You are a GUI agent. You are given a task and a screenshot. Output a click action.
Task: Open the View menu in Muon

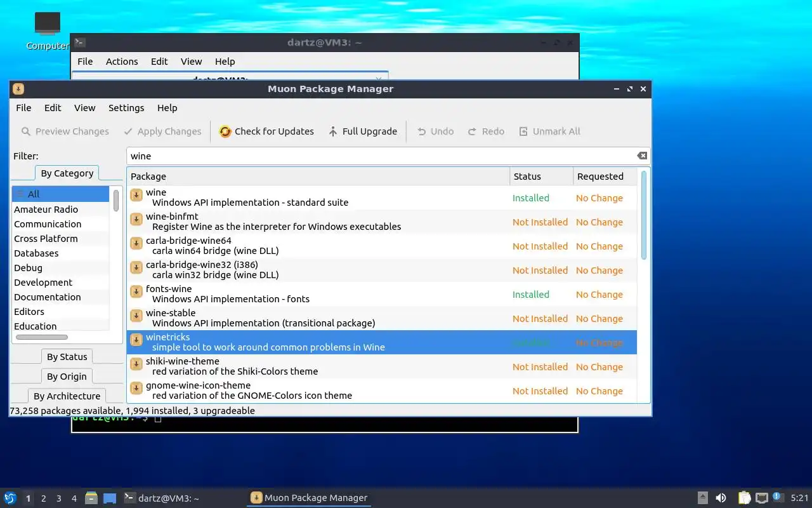click(84, 108)
